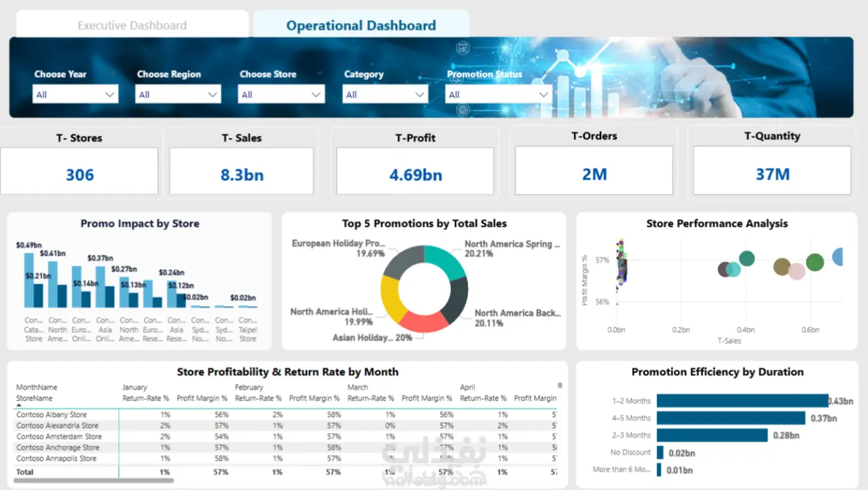
Task: Expand the Choose Region dropdown
Action: click(178, 94)
